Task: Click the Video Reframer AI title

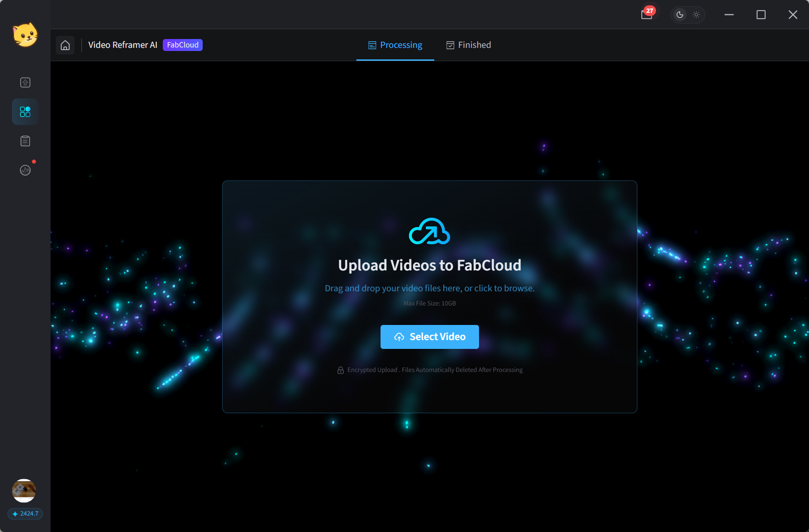Action: 123,45
